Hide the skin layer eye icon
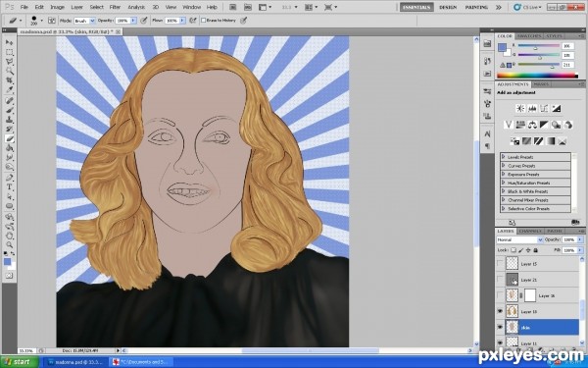588x368 pixels. (500, 328)
